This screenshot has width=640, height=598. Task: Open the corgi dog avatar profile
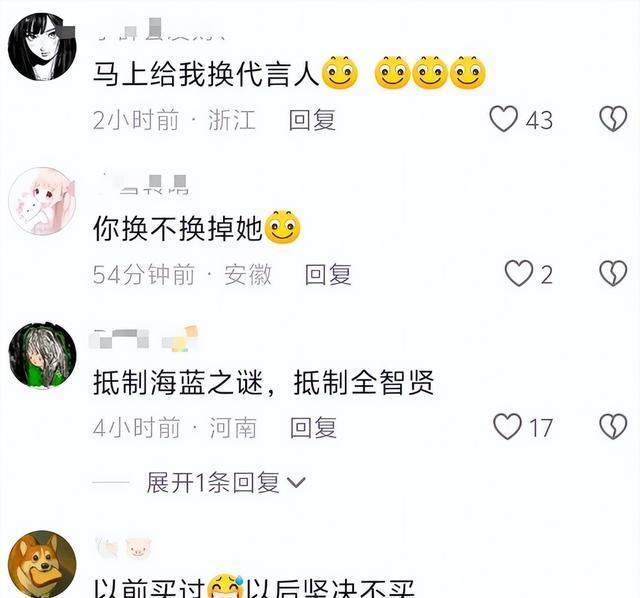coord(42,564)
